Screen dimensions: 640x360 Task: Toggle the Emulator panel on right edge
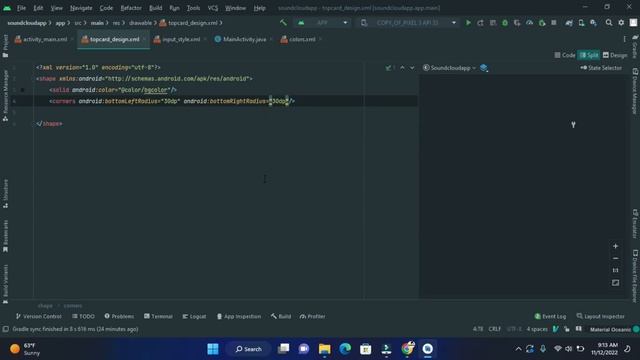tap(635, 224)
